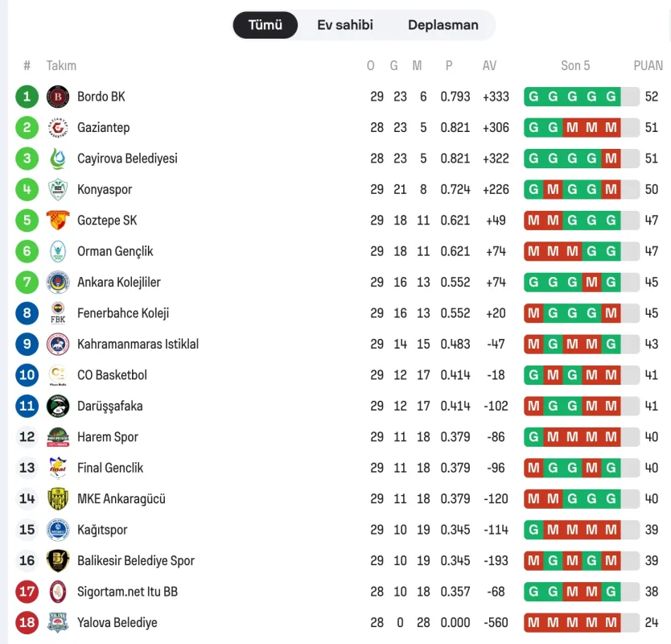Click the MKE Ankaragücü crest icon
Viewport: 671px width, 644px height.
pyautogui.click(x=58, y=499)
